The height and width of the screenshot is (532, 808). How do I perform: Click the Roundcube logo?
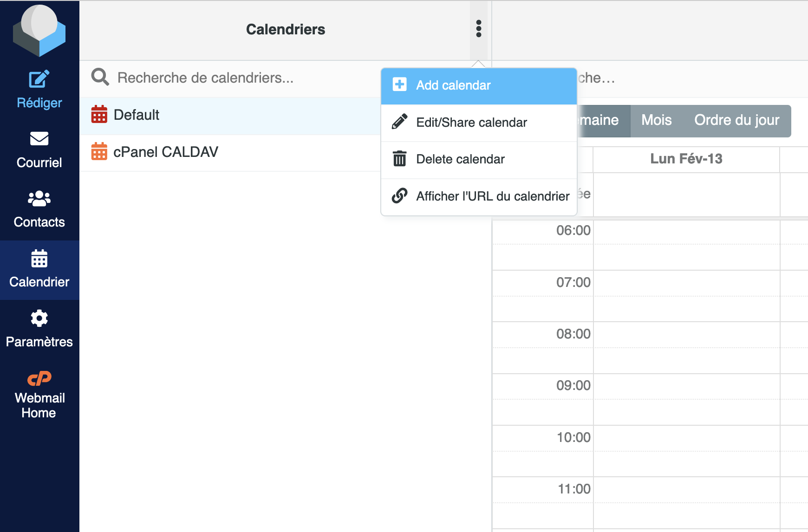click(39, 31)
